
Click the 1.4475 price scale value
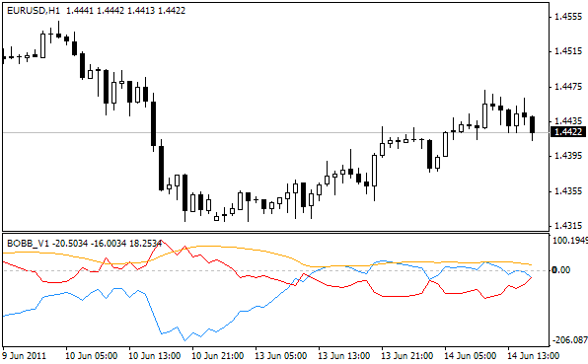[x=568, y=87]
